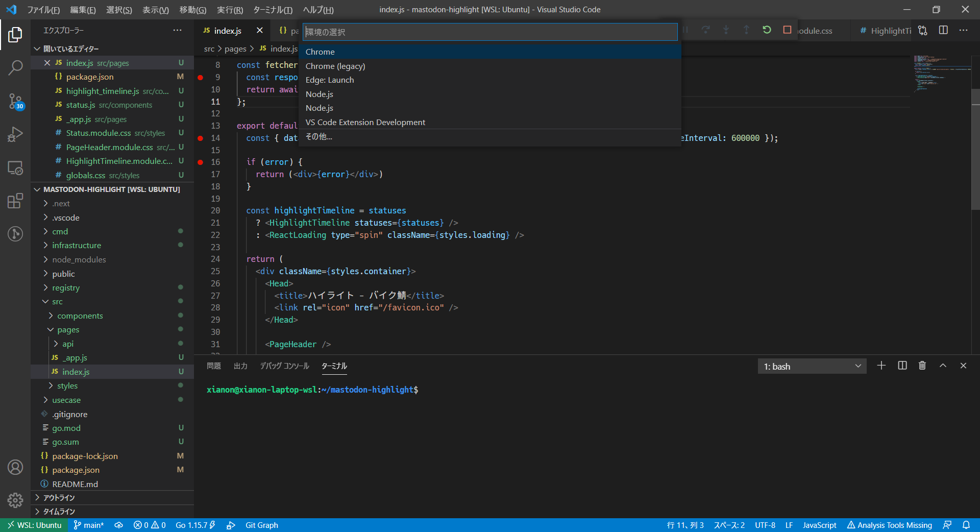Open Git Graph activity bar icon

[x=15, y=234]
